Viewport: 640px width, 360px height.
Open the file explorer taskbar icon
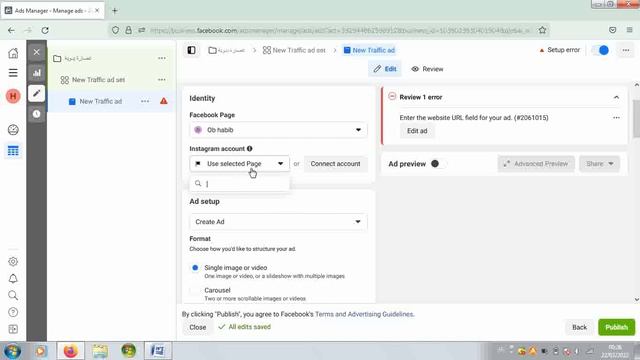click(x=100, y=351)
